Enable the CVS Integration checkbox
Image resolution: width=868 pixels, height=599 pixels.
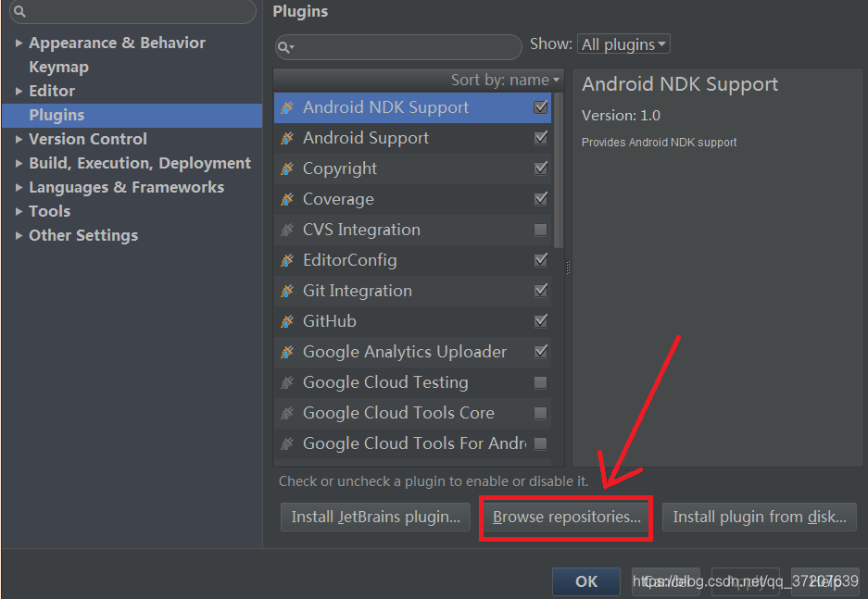click(541, 230)
